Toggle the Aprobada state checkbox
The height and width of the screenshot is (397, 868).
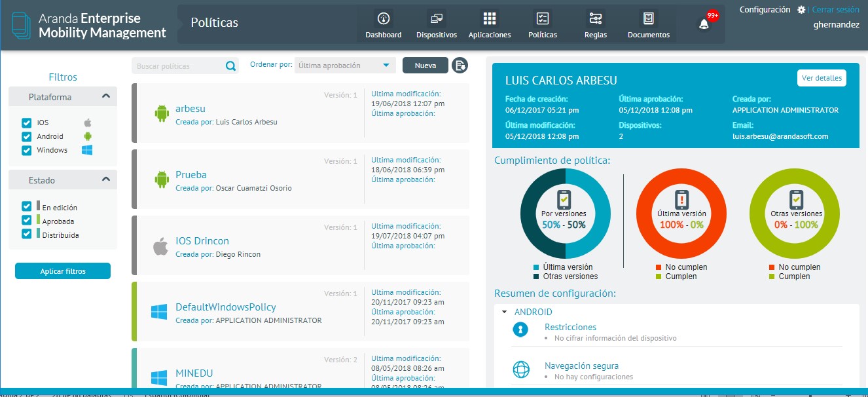point(27,220)
